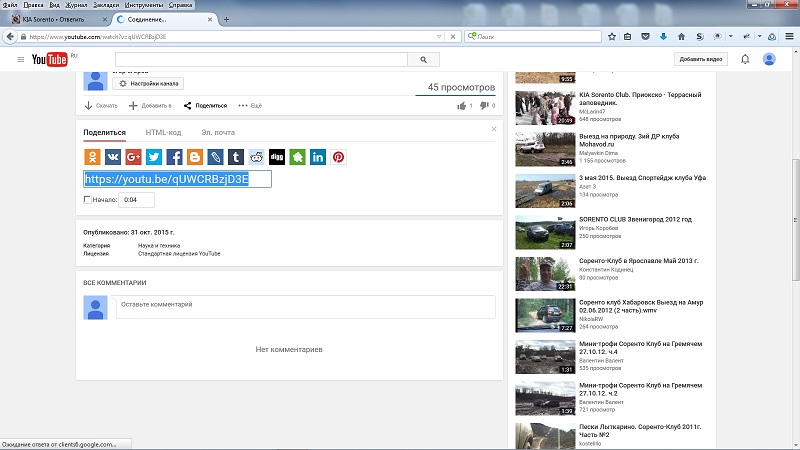
Task: Share video on Tumblr
Action: coord(235,157)
